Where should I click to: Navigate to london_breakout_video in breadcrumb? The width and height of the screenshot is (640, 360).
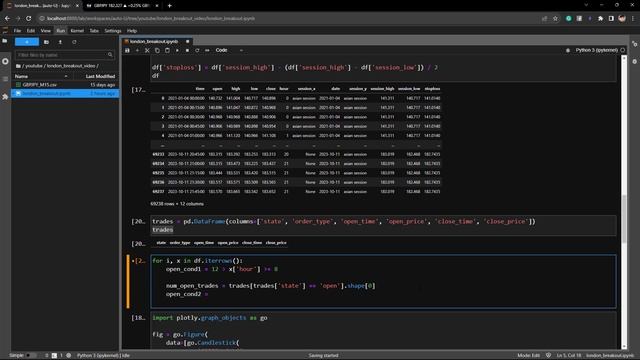(x=71, y=66)
